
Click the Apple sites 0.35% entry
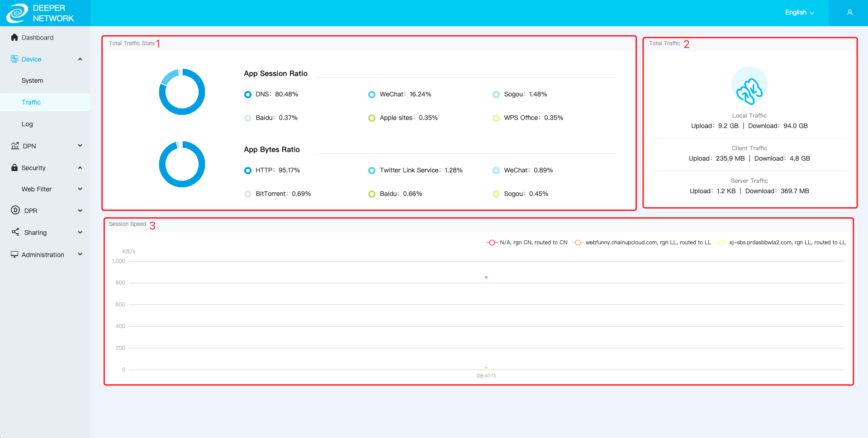(x=403, y=118)
